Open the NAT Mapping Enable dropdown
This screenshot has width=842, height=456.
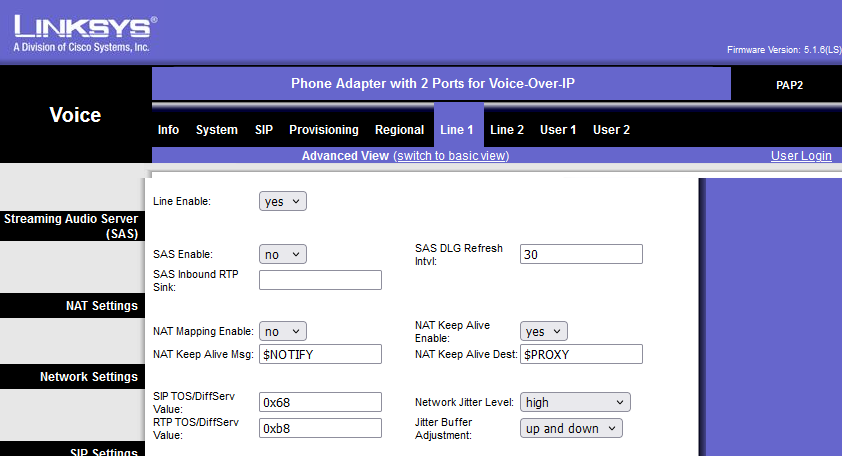coord(282,331)
